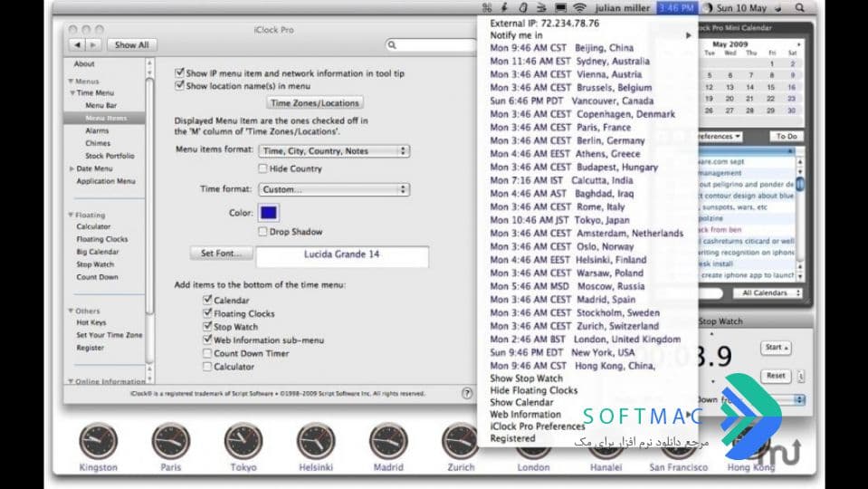This screenshot has height=489, width=868.
Task: Expand the Date Menu tree item
Action: (x=72, y=168)
